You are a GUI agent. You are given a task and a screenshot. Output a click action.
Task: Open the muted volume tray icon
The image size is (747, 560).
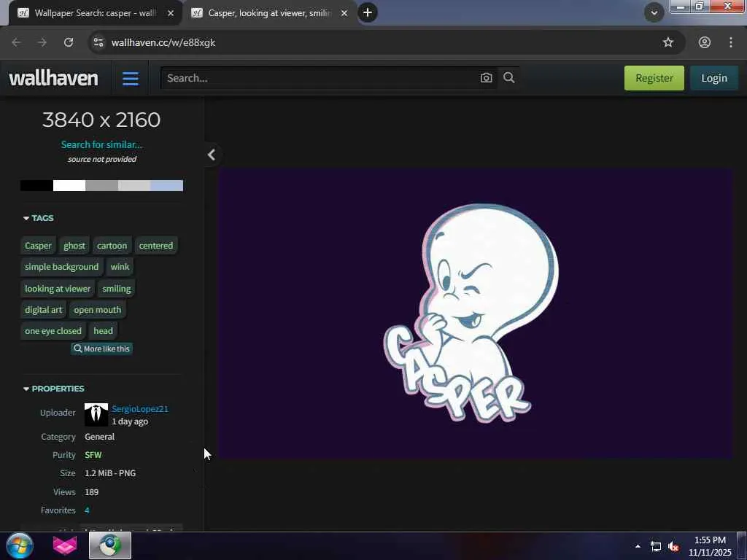click(673, 547)
